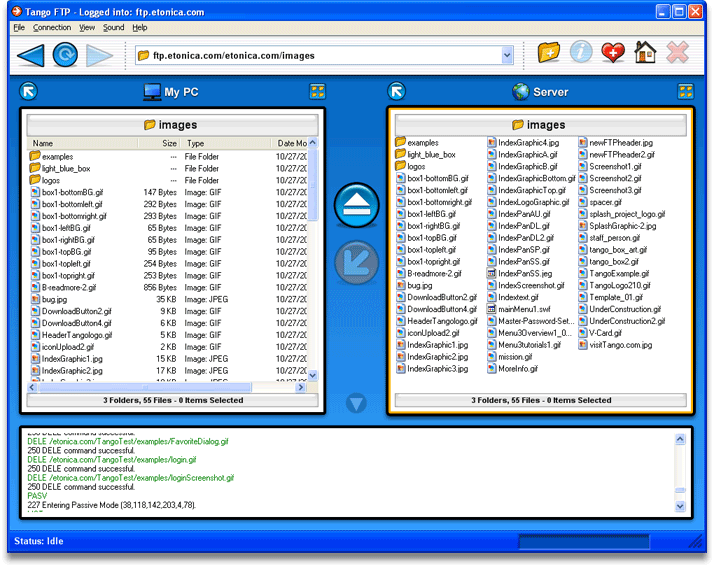The height and width of the screenshot is (566, 714).
Task: Select the logos folder on Server pane
Action: [411, 167]
